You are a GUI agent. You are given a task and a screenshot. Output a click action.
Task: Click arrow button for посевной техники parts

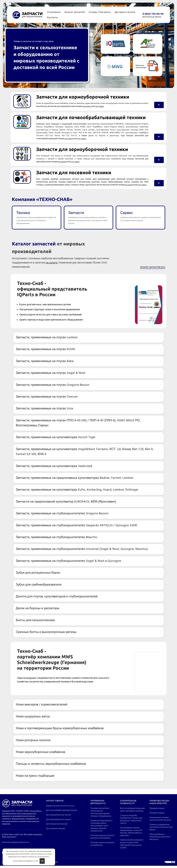(159, 183)
